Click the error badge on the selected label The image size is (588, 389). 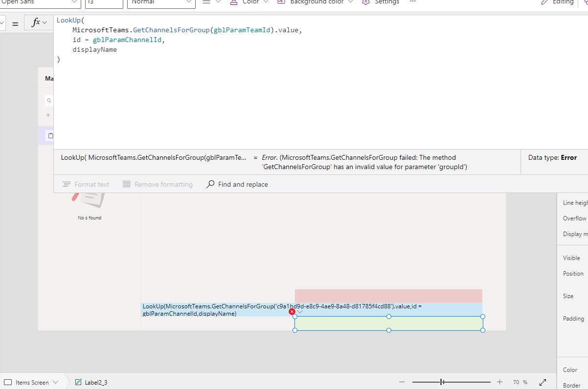(x=292, y=311)
